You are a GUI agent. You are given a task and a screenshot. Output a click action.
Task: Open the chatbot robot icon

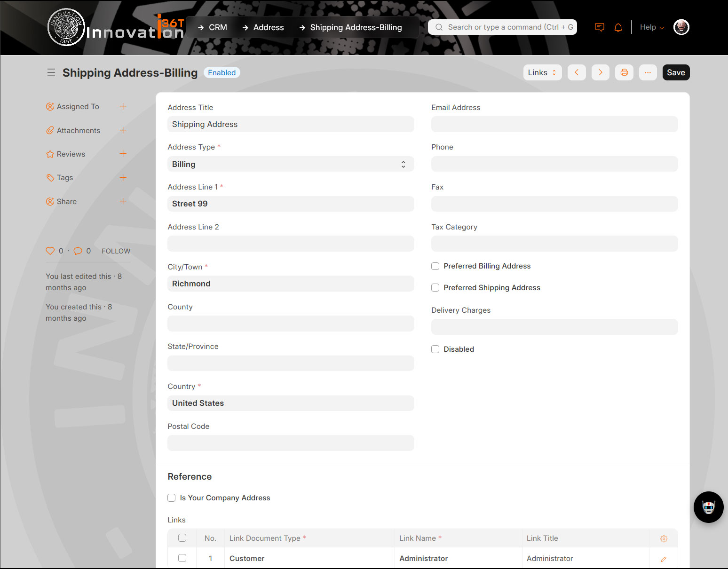708,507
